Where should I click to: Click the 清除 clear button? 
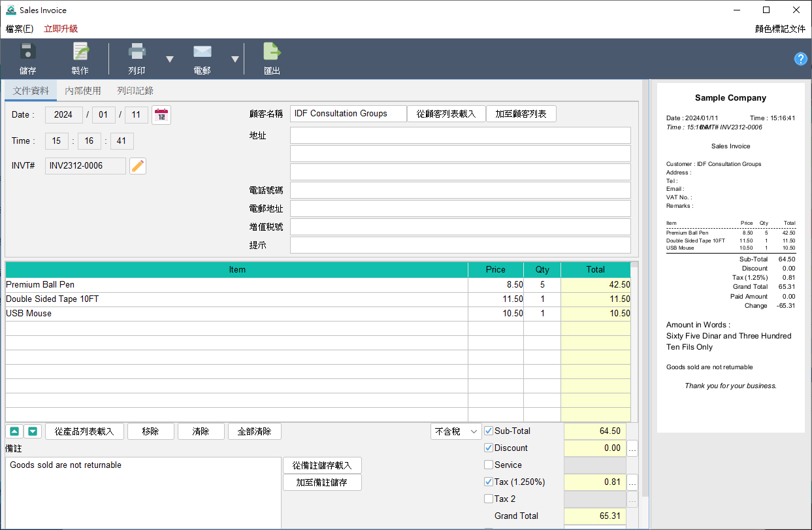coord(201,431)
